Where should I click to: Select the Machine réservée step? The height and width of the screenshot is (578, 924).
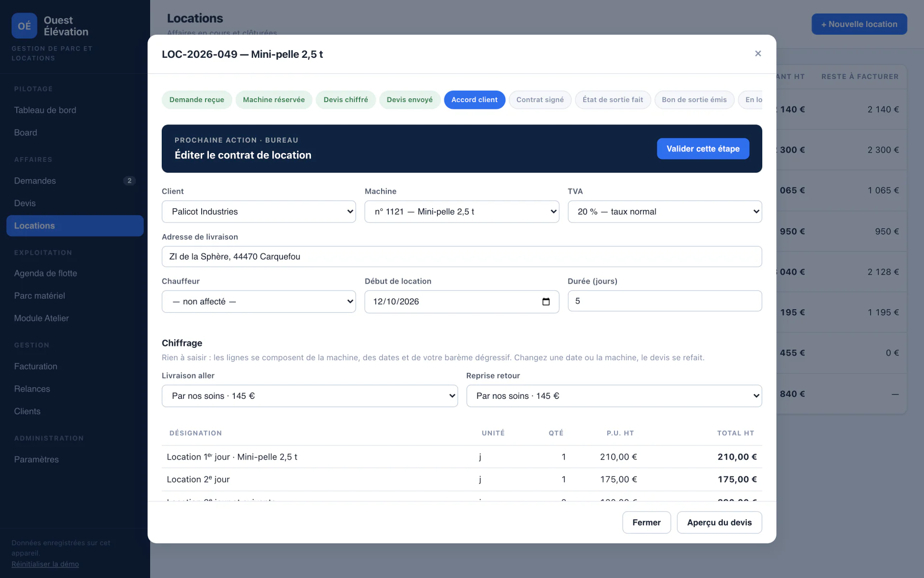pyautogui.click(x=274, y=100)
